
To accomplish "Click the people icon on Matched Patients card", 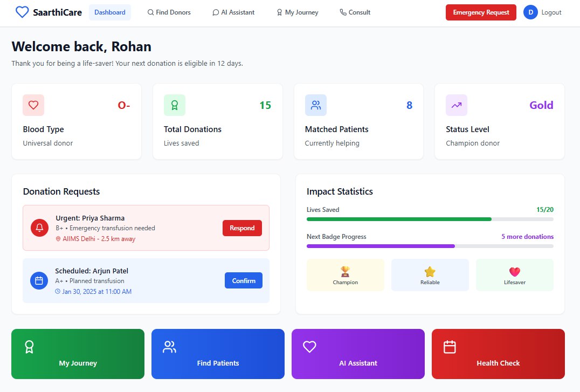I will (316, 105).
